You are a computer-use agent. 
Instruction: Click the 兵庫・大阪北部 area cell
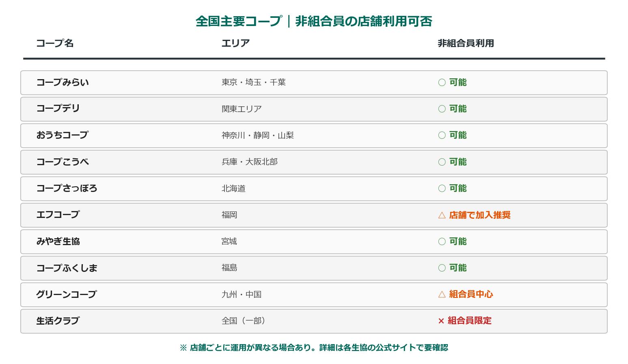click(x=250, y=162)
